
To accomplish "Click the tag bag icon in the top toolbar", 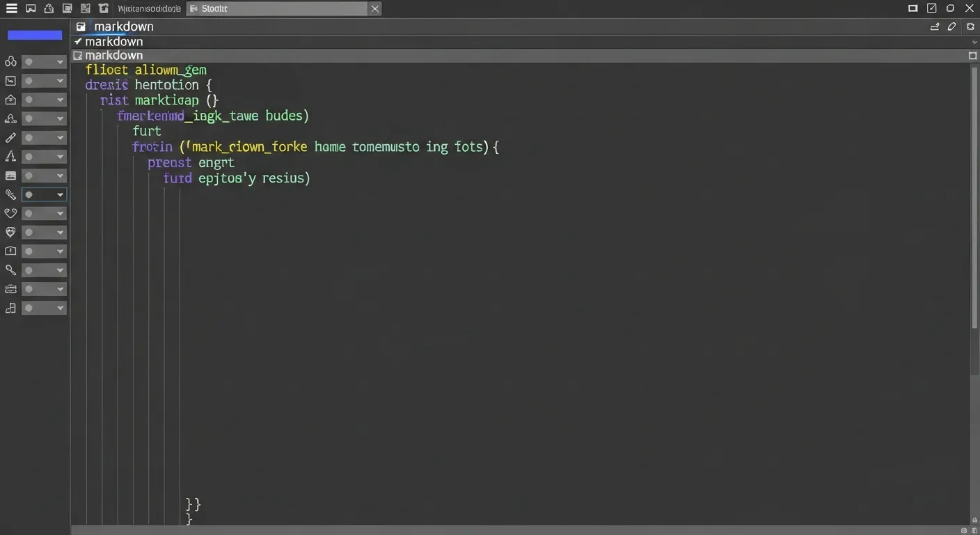I will [103, 8].
